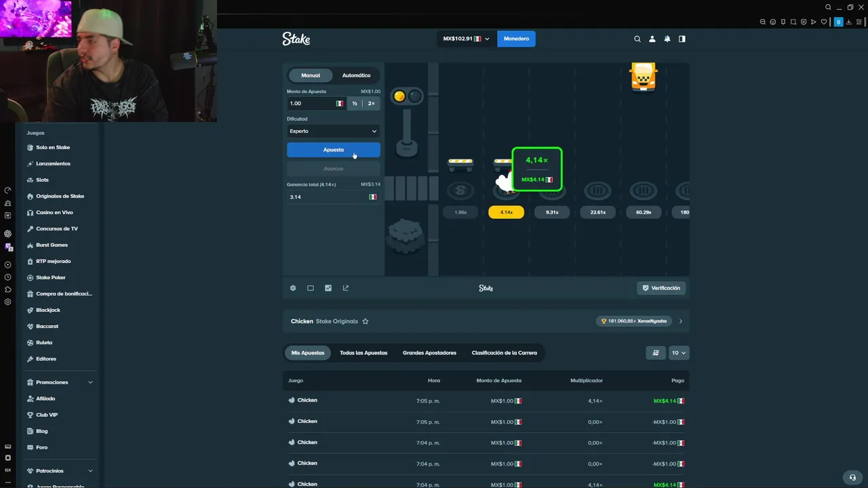Open the first Chicken bet row at 7:05 p. m.
The width and height of the screenshot is (868, 488).
pyautogui.click(x=486, y=401)
